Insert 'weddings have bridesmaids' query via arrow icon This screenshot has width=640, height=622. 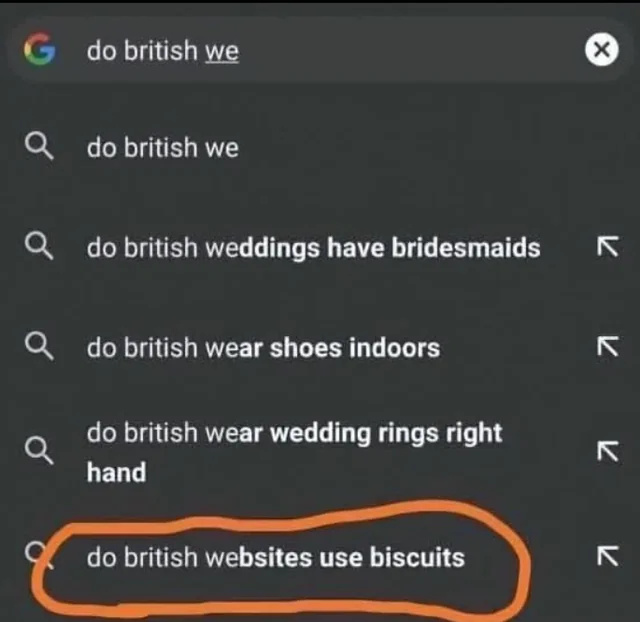tap(608, 246)
